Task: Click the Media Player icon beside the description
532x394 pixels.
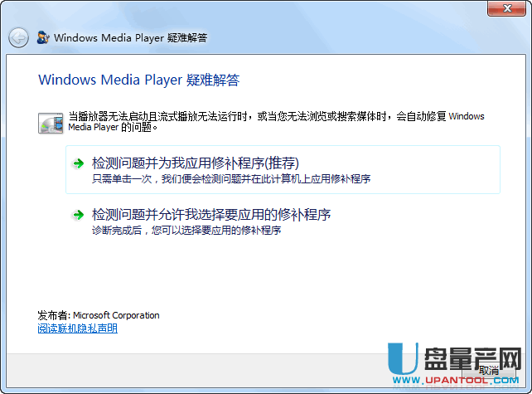Action: (51, 123)
